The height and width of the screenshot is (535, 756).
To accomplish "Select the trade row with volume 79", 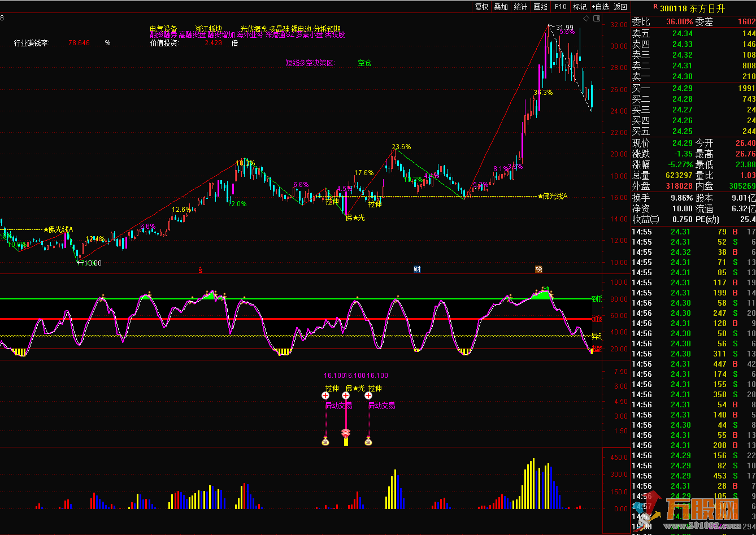I will click(x=693, y=232).
